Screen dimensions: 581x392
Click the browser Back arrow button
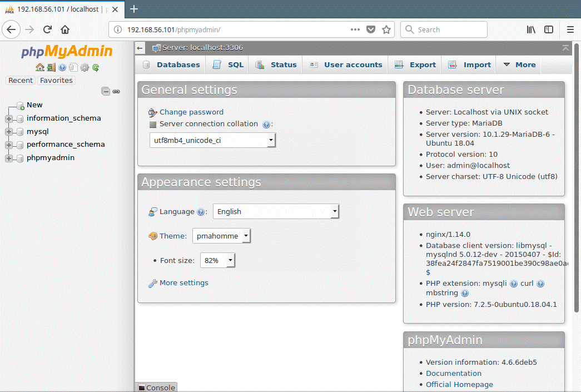pyautogui.click(x=11, y=29)
